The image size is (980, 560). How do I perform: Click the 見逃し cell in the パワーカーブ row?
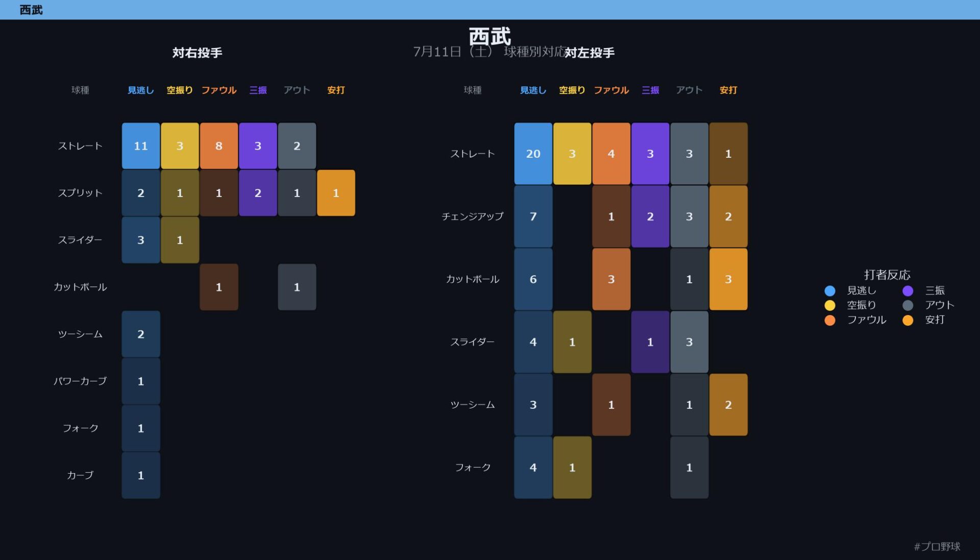tap(141, 381)
